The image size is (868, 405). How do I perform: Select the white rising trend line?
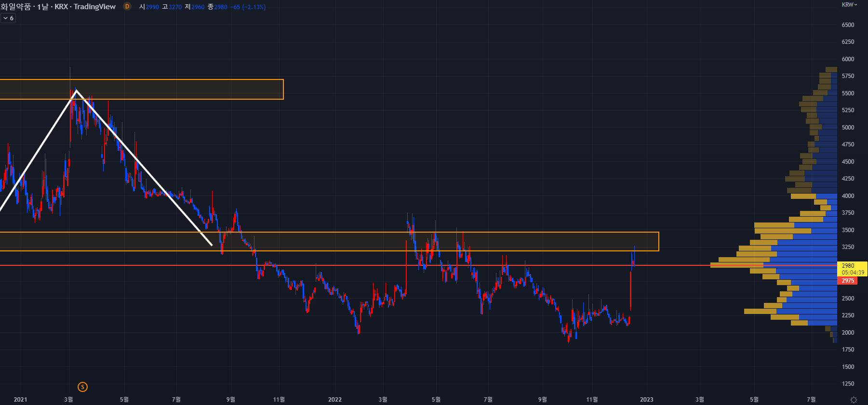click(39, 151)
